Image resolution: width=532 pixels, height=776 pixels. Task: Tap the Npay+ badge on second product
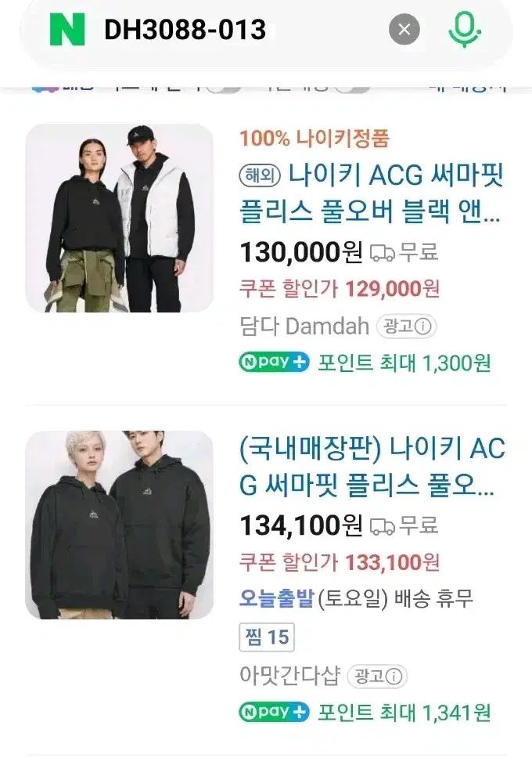pos(275,712)
